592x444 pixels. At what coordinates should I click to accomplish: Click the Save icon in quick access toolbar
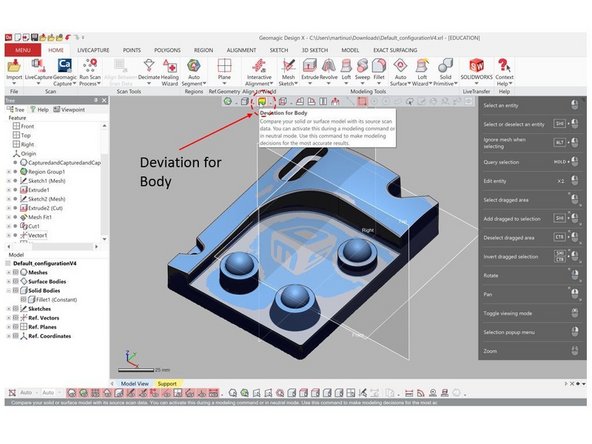pos(34,37)
